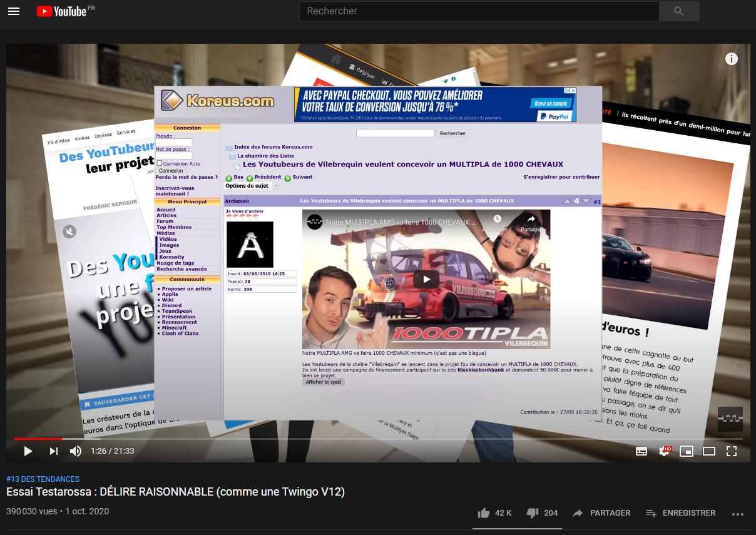The image size is (756, 535).
Task: Open the hamburger guide menu
Action: click(x=14, y=11)
